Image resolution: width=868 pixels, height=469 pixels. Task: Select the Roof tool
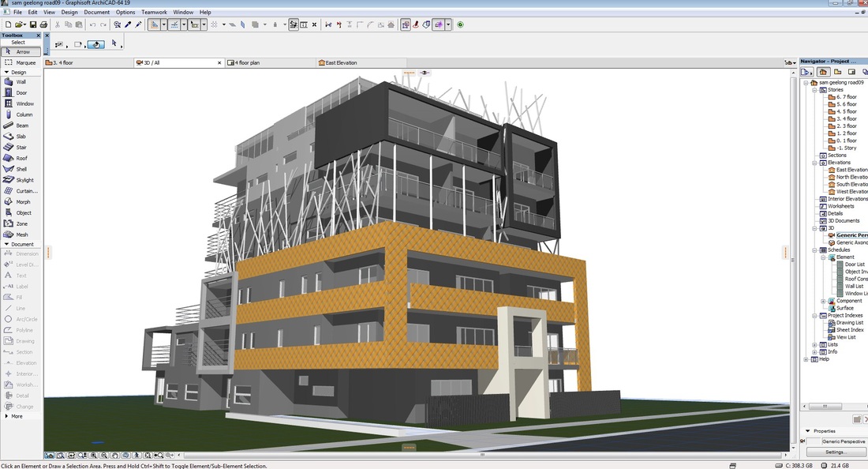pyautogui.click(x=24, y=158)
